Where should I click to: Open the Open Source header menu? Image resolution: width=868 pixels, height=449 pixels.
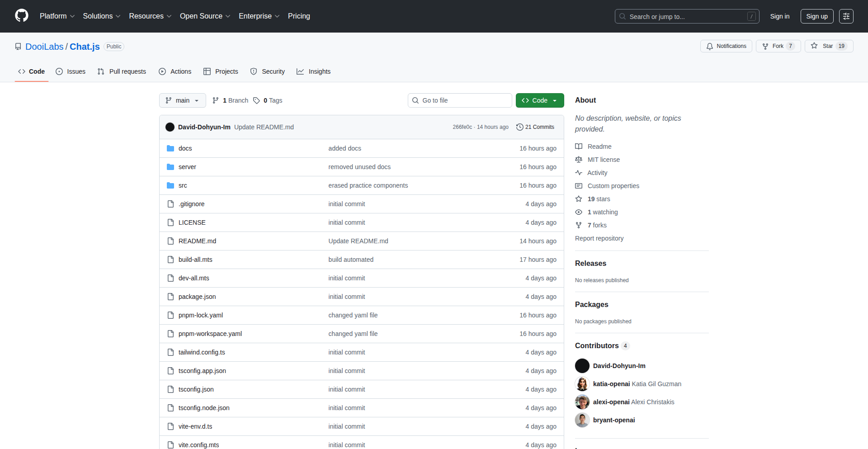tap(205, 16)
